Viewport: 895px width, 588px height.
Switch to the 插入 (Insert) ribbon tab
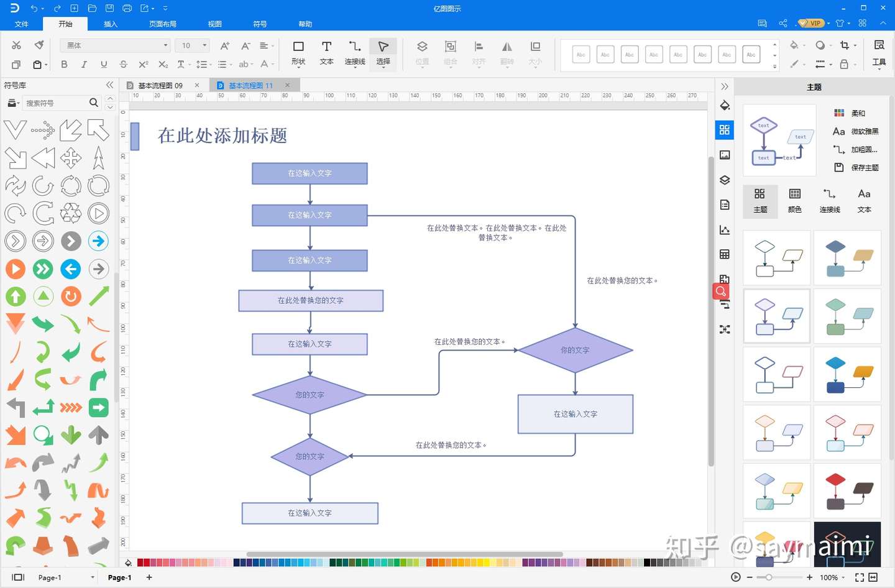pos(111,24)
